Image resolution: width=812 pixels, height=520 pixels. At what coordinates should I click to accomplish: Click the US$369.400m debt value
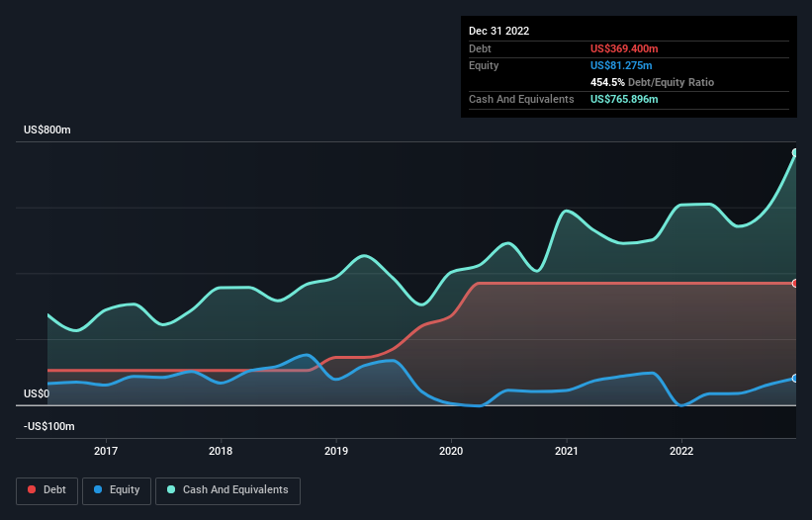pyautogui.click(x=624, y=48)
